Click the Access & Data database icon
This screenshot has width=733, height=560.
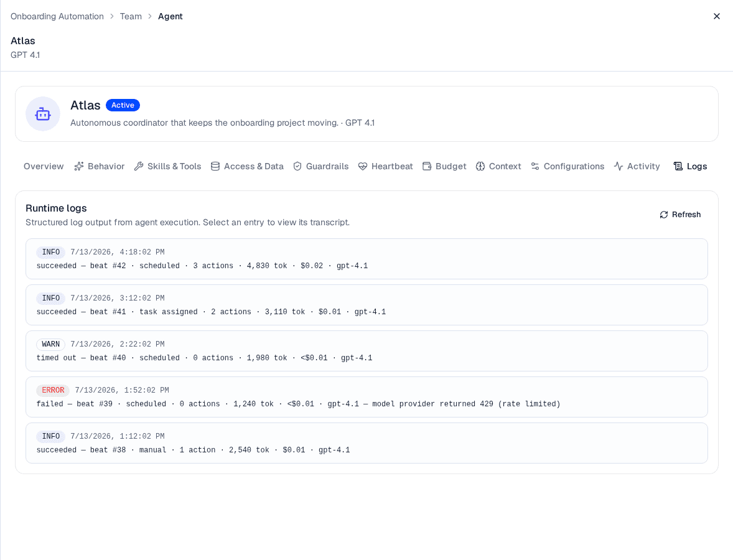click(x=215, y=166)
